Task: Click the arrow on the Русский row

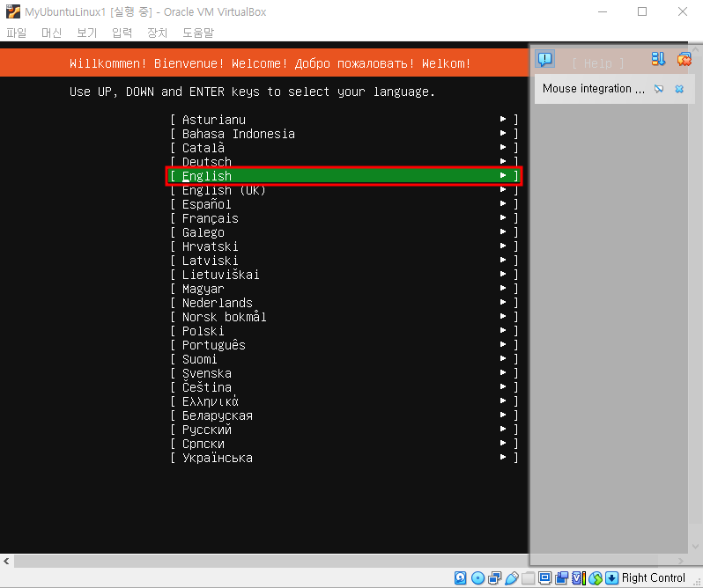Action: click(x=503, y=429)
